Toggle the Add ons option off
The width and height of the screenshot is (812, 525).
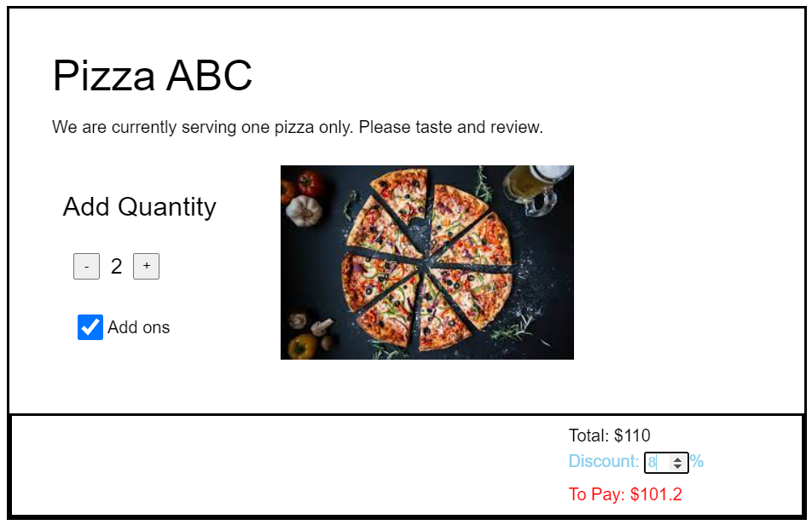(x=90, y=327)
